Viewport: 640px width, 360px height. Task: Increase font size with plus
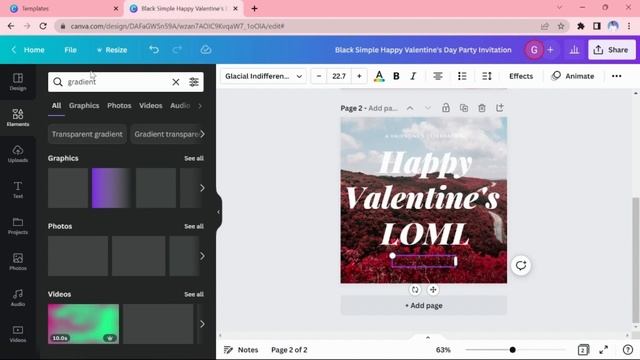[359, 76]
